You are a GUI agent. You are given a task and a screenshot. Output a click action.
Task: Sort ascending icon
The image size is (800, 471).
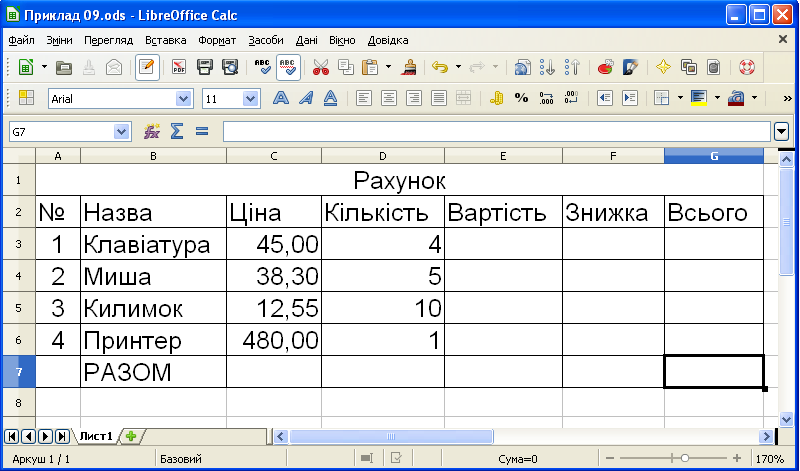(548, 67)
